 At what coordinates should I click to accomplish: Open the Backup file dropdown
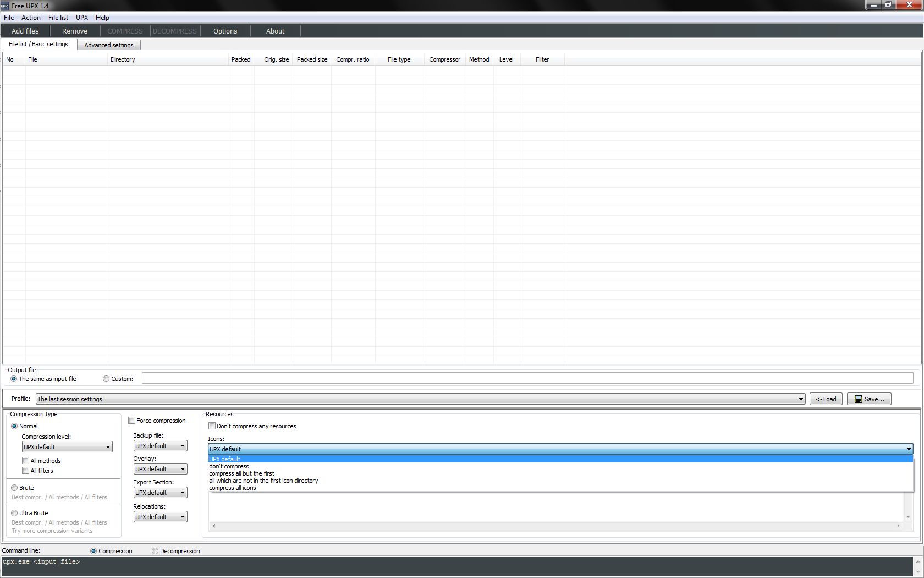tap(161, 446)
